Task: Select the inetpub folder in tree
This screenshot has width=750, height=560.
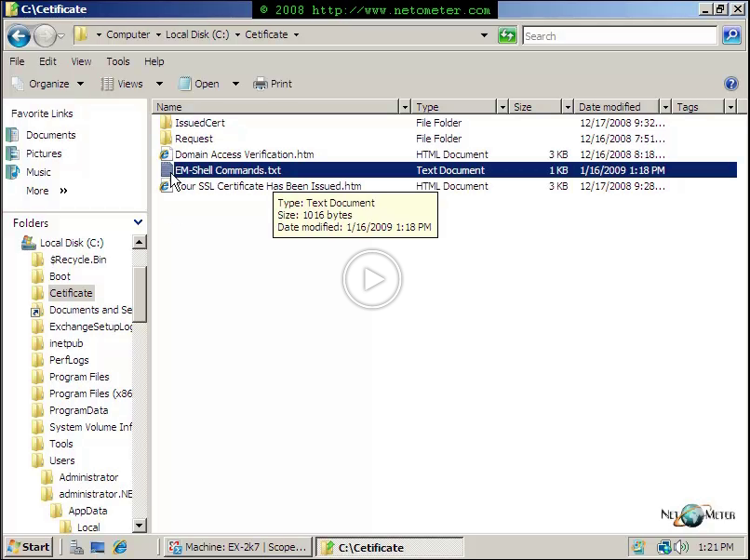Action: coord(66,343)
